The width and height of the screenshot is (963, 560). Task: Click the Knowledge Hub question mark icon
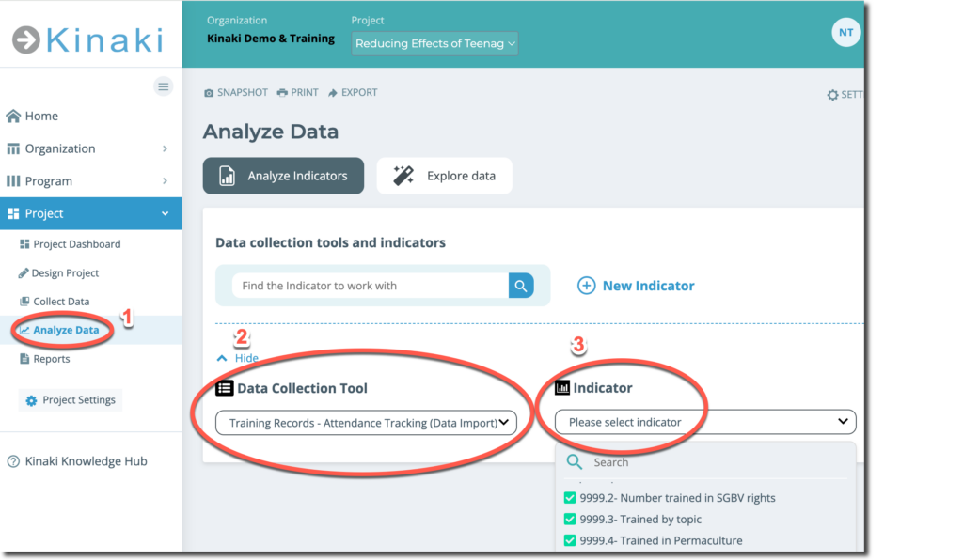[x=13, y=461]
